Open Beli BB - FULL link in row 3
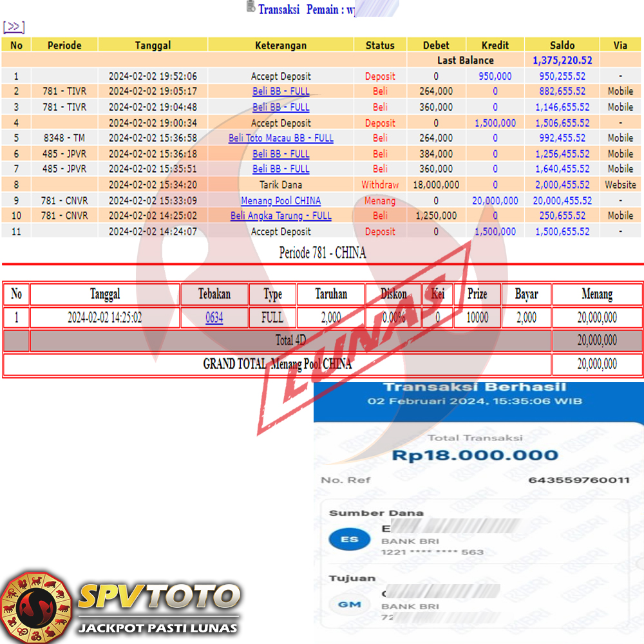Viewport: 644px width, 644px height. click(x=281, y=107)
